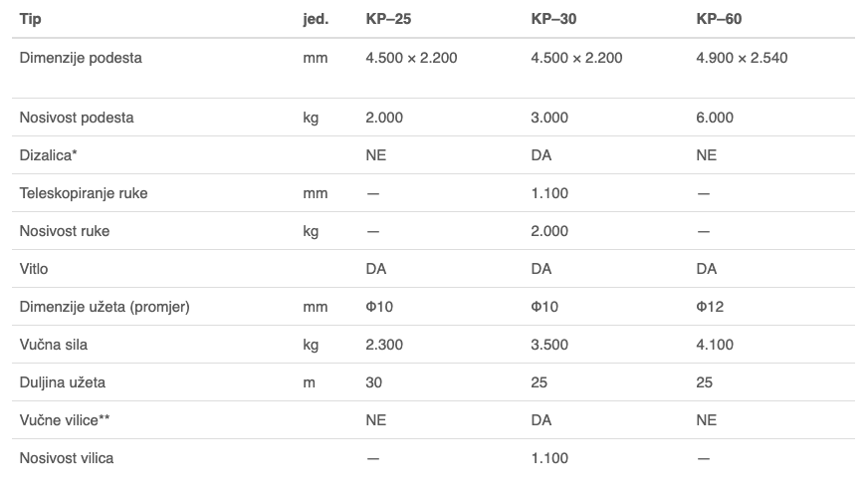868x500 pixels.
Task: Click the 4.900 × 2.540 dimension cell
Action: 742,58
